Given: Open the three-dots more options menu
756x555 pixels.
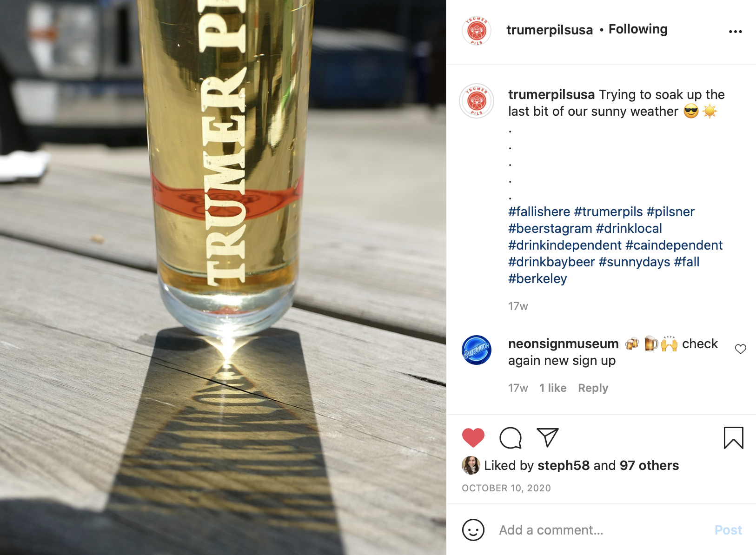Looking at the screenshot, I should click(x=735, y=32).
